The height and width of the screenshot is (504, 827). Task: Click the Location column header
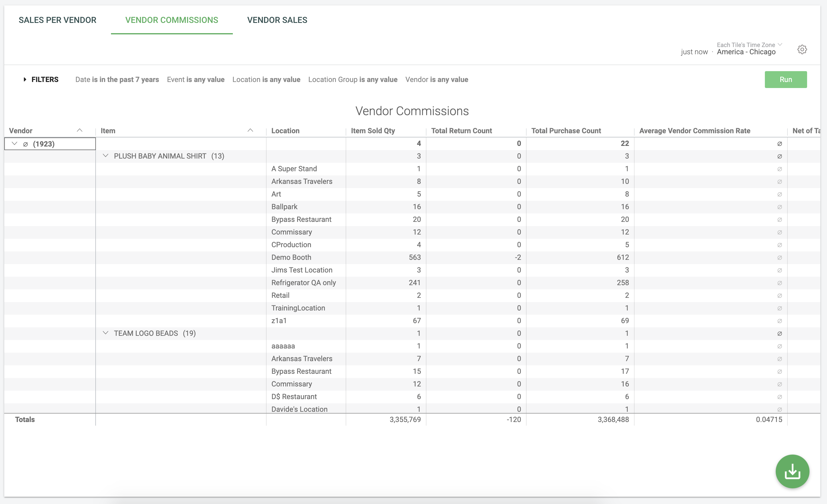[285, 131]
